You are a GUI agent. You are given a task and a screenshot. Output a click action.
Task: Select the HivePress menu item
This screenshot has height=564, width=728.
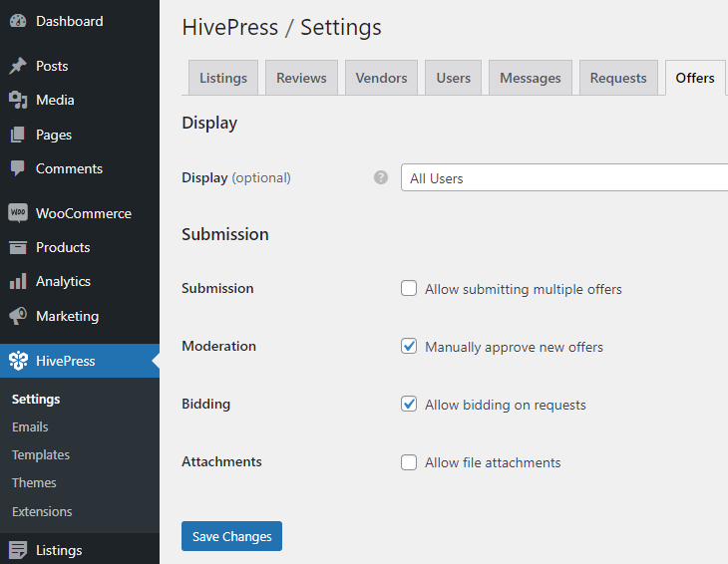click(x=80, y=361)
